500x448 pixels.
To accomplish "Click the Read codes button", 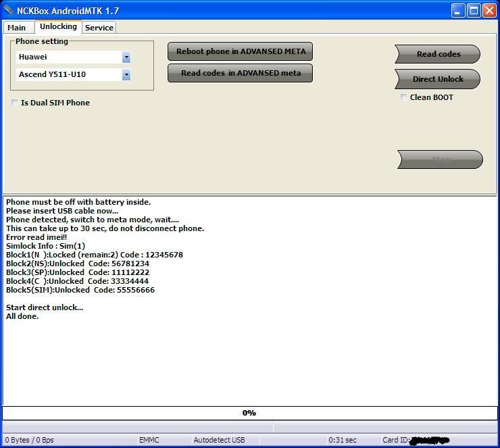I will [x=438, y=54].
